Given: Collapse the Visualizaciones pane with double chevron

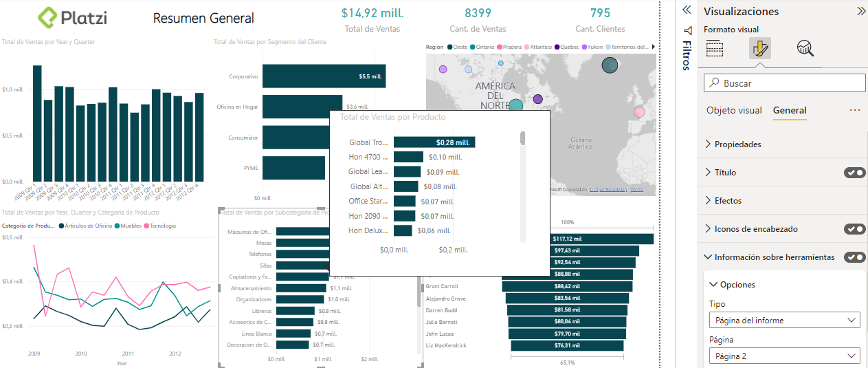Looking at the screenshot, I should coord(861,11).
